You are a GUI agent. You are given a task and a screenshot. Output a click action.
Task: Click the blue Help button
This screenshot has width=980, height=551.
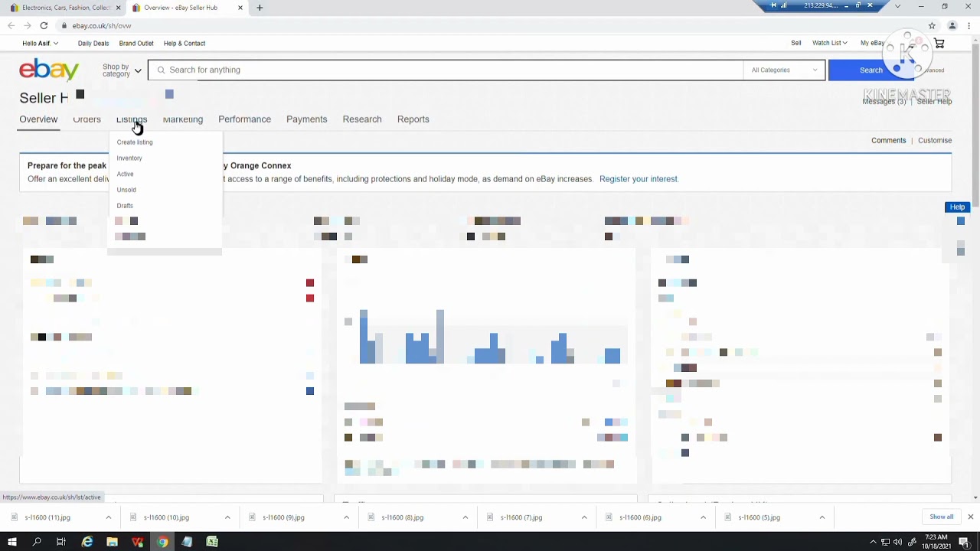[x=957, y=207]
